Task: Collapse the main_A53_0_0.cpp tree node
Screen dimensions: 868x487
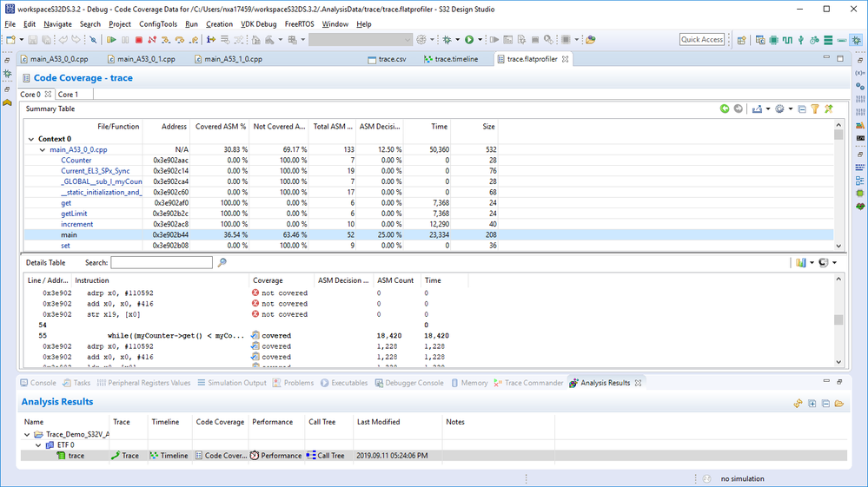Action: coord(42,150)
